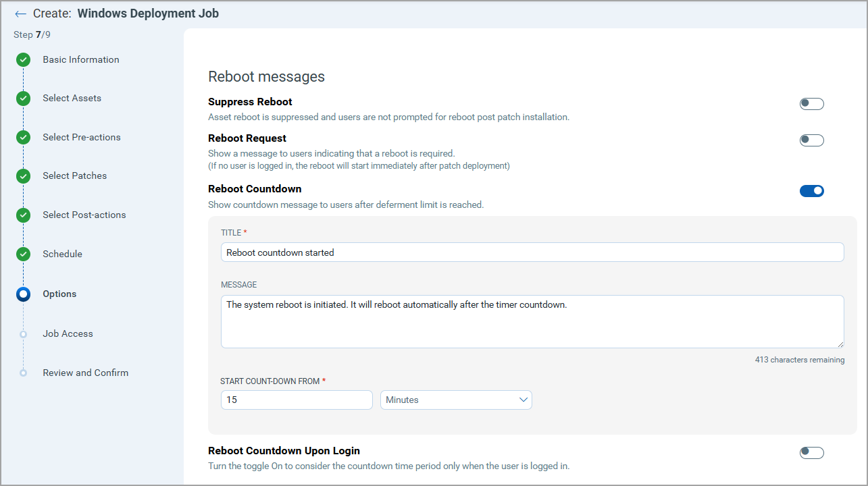
Task: Click the Title field for reboot countdown
Action: tap(532, 252)
